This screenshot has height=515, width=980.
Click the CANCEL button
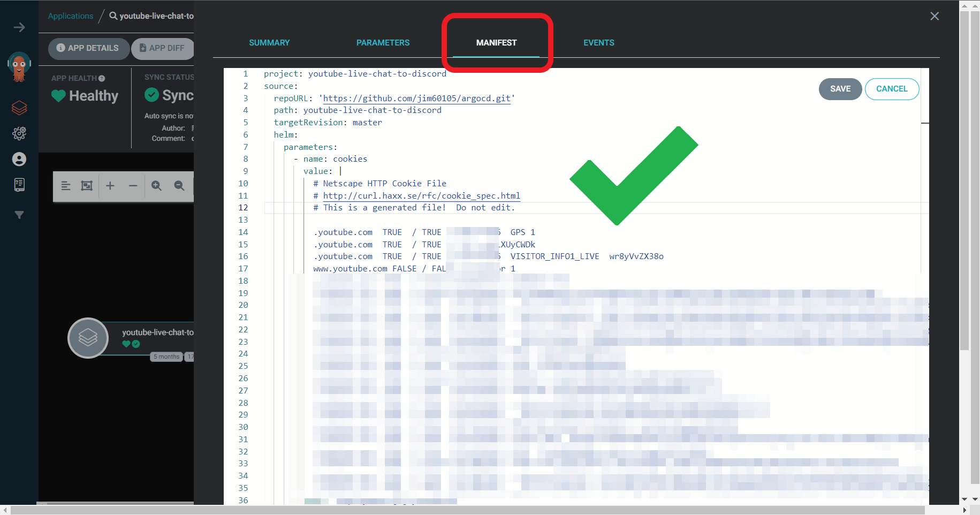[892, 89]
